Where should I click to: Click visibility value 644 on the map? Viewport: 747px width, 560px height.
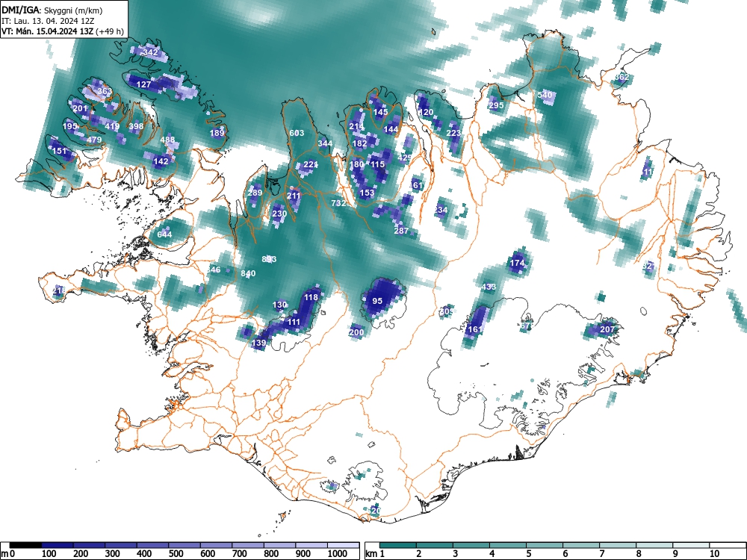click(x=164, y=234)
